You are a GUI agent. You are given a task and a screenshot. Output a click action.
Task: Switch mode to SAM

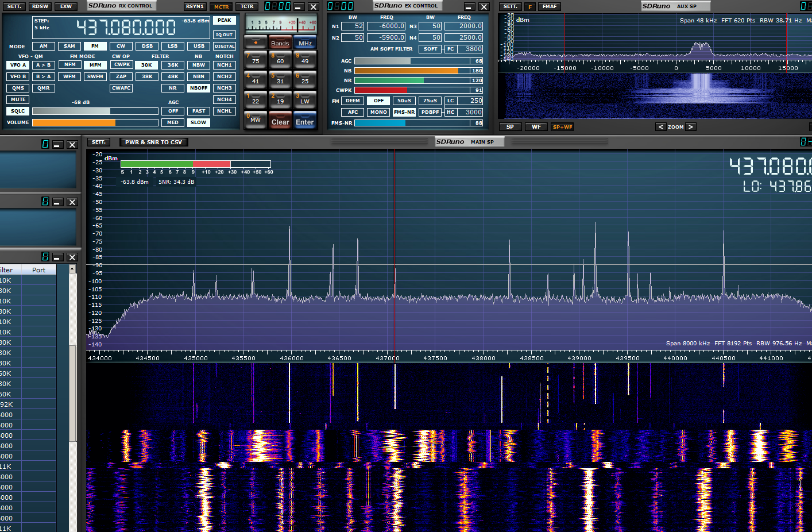[69, 46]
